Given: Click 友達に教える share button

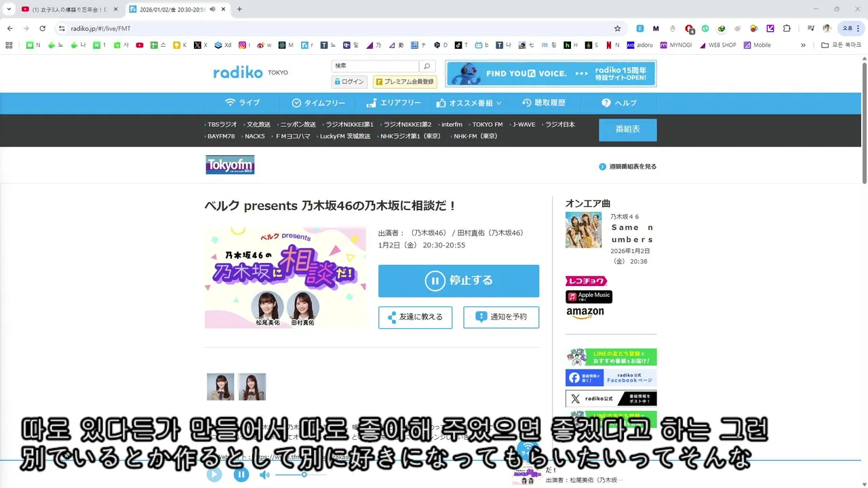Looking at the screenshot, I should point(415,317).
